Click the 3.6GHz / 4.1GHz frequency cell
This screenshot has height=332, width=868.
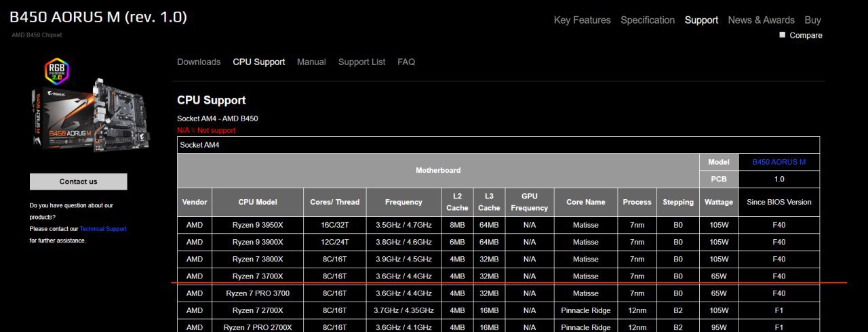point(403,327)
